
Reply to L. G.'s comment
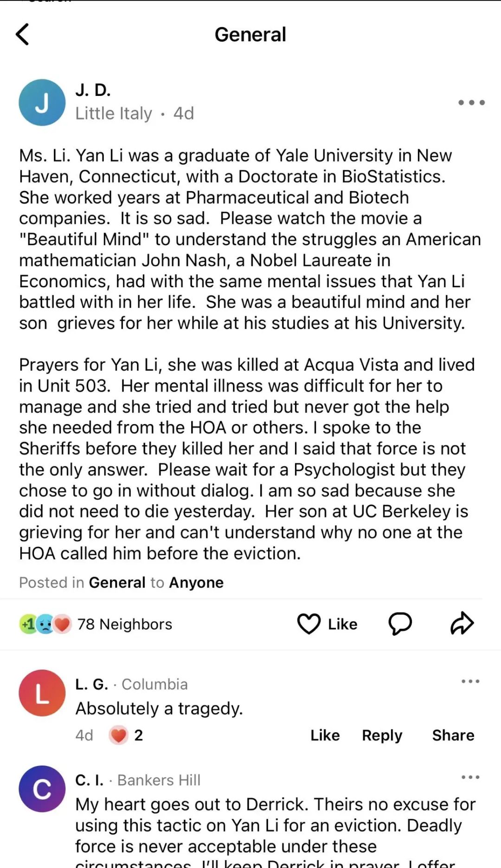point(382,735)
